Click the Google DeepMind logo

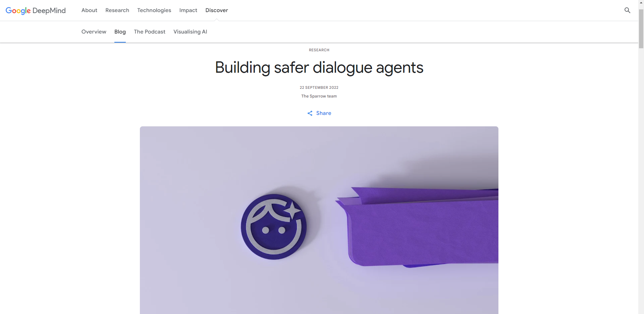(36, 10)
